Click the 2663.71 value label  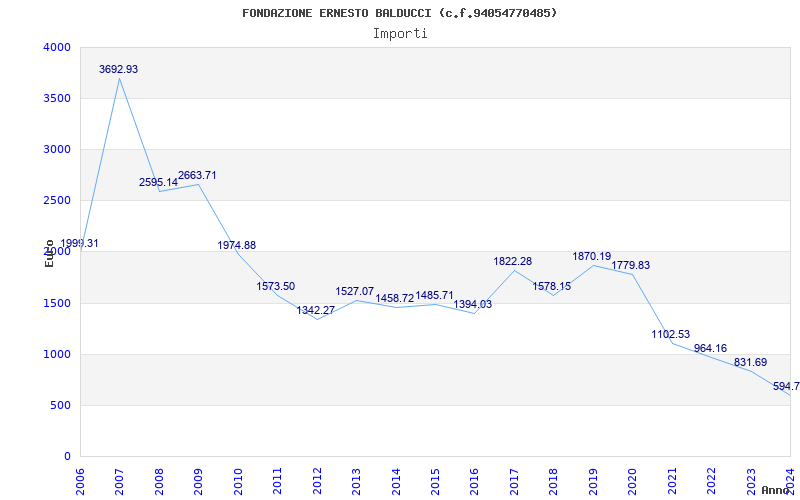[x=197, y=175]
